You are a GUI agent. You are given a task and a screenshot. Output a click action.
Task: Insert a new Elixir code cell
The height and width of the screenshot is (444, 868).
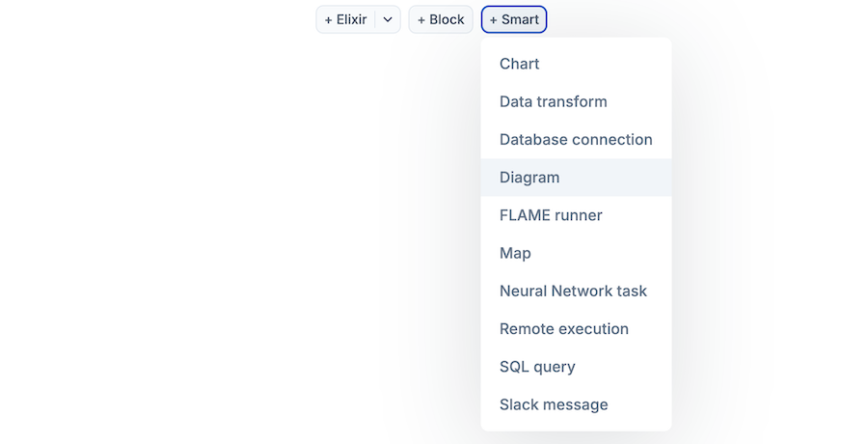[x=345, y=19]
